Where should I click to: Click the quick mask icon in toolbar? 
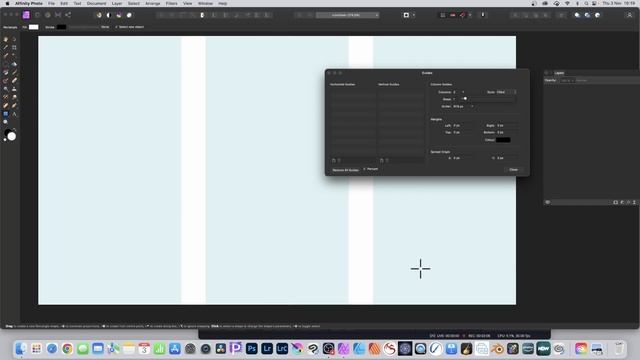(406, 15)
